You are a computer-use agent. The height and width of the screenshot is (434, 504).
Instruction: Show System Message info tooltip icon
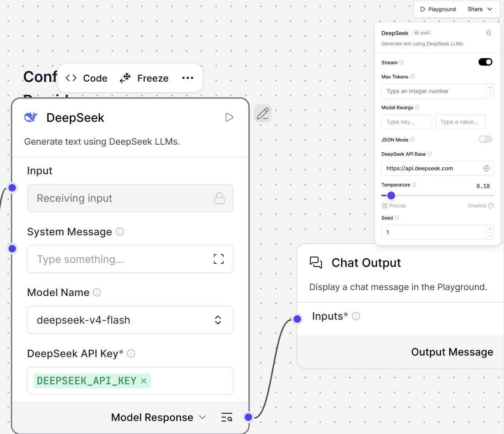click(x=120, y=232)
